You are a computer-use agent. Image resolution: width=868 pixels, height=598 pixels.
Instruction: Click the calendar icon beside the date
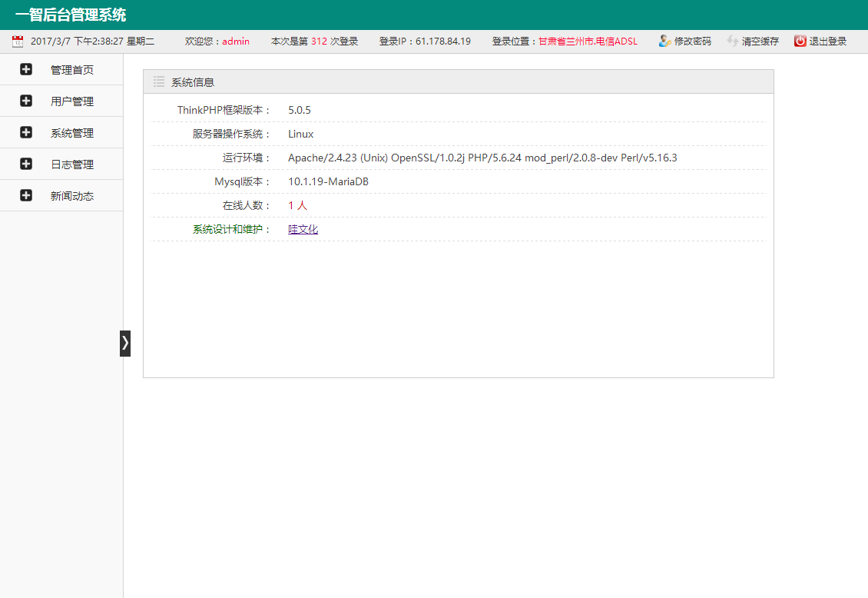(x=17, y=41)
